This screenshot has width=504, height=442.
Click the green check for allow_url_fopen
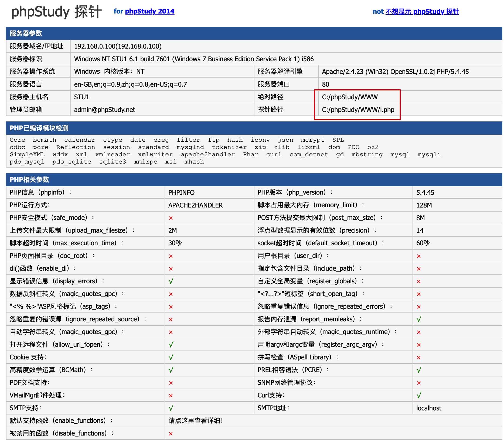171,345
